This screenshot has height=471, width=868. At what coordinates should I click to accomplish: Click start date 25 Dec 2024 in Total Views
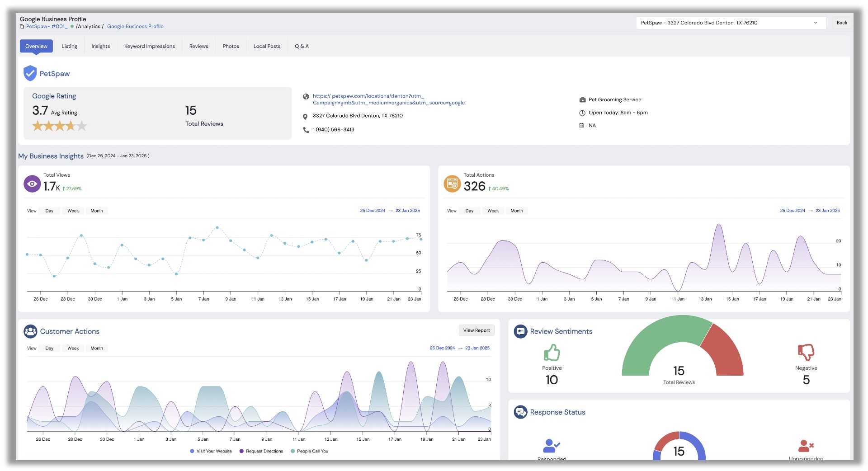pyautogui.click(x=373, y=211)
